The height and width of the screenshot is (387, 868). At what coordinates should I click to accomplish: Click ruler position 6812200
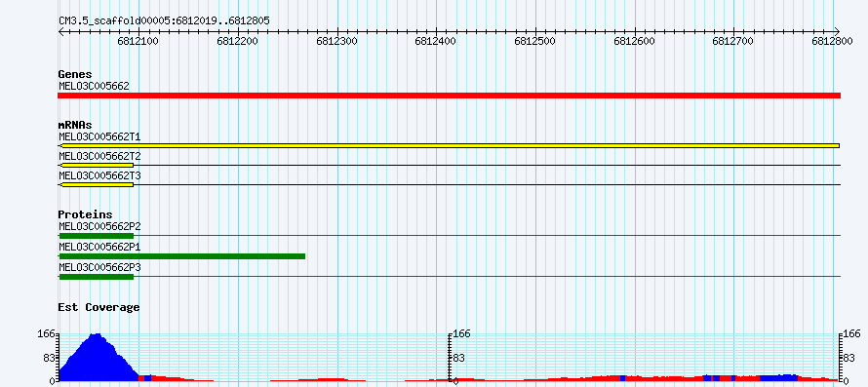pos(238,41)
